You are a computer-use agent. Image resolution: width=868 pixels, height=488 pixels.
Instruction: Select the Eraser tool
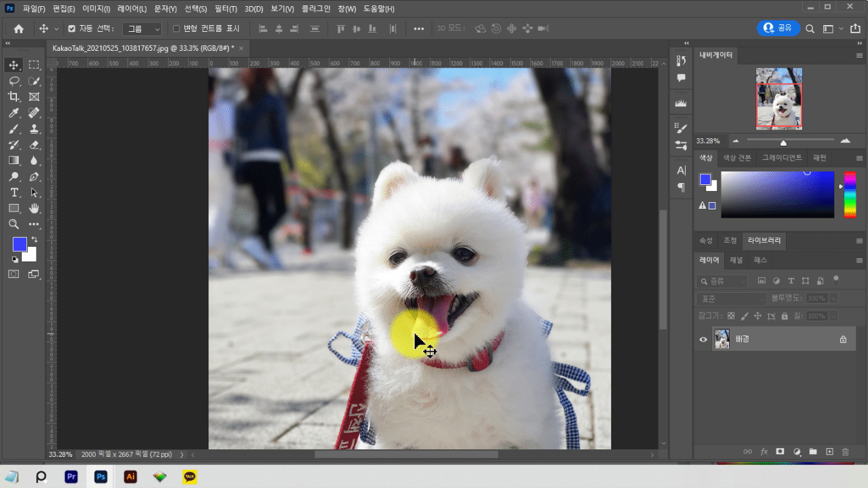[34, 144]
